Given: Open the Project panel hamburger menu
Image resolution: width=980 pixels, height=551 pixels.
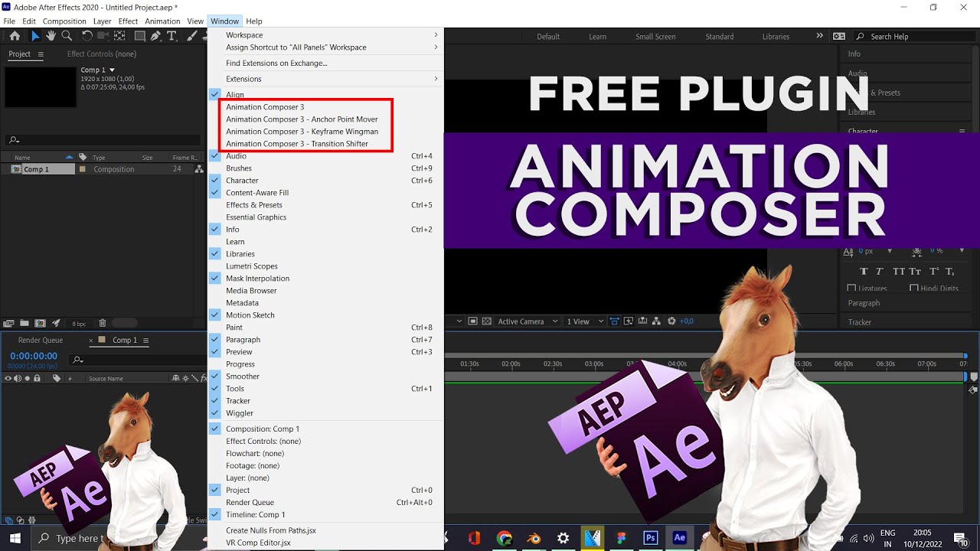Looking at the screenshot, I should [x=41, y=54].
